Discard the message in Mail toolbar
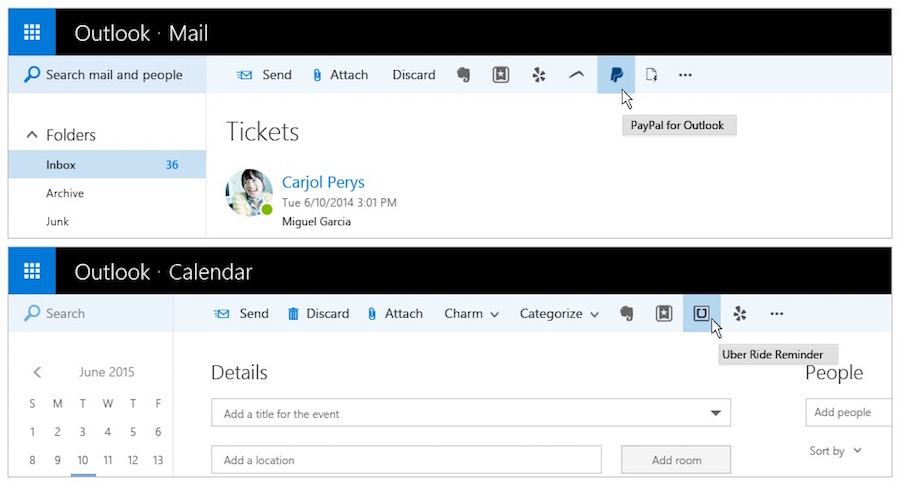The height and width of the screenshot is (485, 900). [x=414, y=75]
